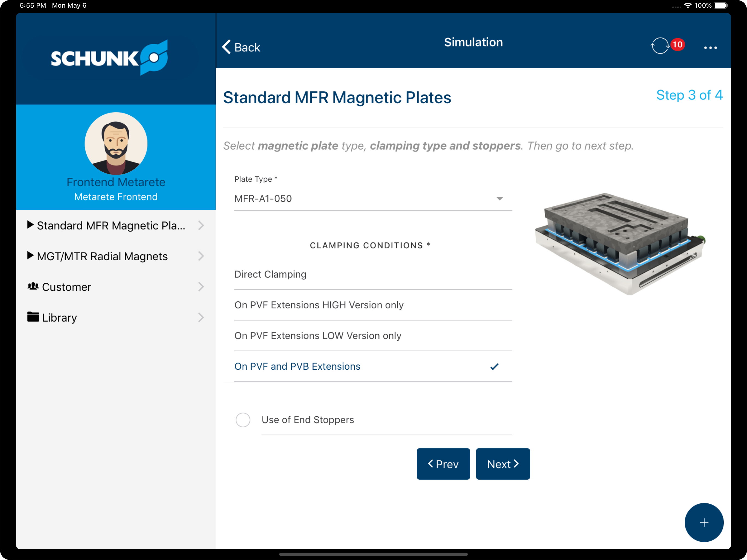
Task: Tap the floating plus add button
Action: point(704,523)
